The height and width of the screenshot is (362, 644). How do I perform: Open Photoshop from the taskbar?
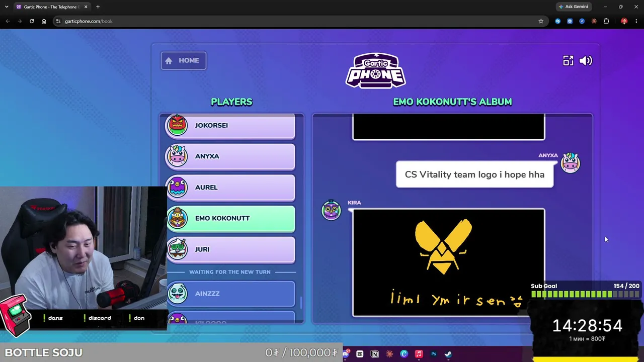click(434, 354)
